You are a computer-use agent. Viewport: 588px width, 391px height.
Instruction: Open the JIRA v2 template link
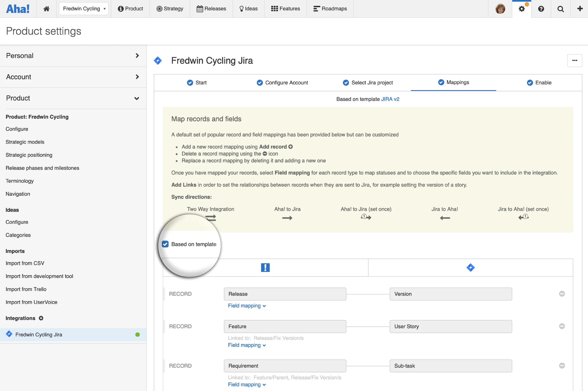tap(390, 99)
